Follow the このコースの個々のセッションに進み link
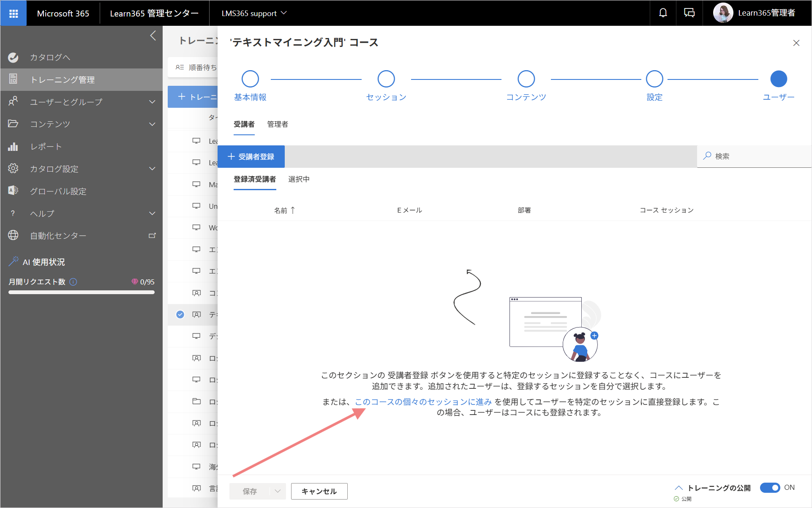The height and width of the screenshot is (508, 812). 423,401
